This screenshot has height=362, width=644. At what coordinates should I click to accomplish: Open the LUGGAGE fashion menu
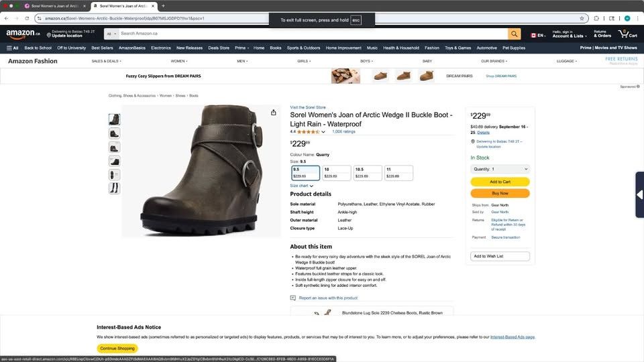[x=567, y=61]
